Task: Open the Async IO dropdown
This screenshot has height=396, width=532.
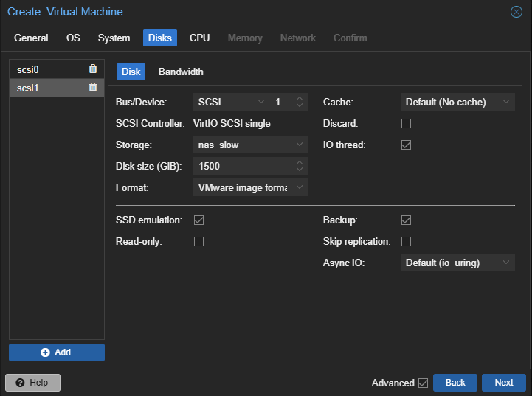Action: click(457, 263)
